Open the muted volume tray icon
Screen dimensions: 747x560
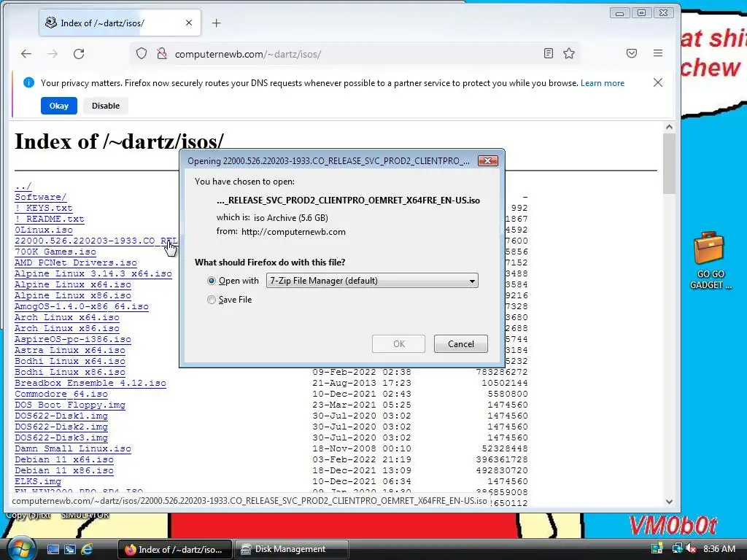(x=692, y=548)
